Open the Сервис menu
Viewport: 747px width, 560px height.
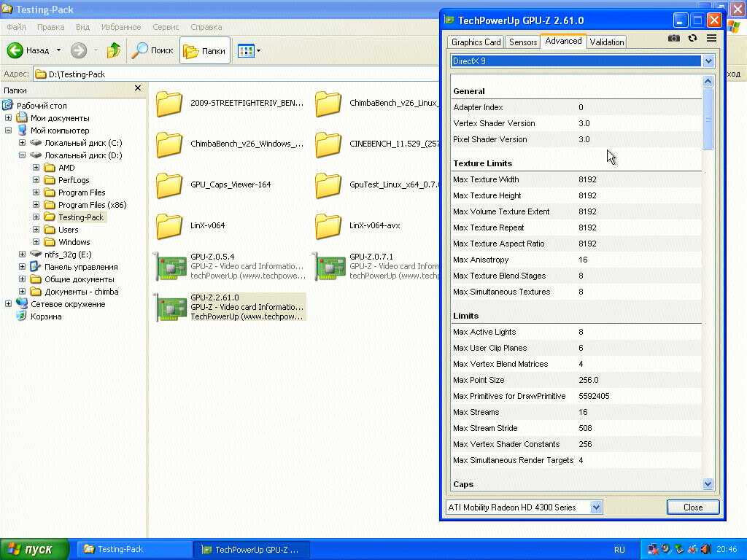[x=166, y=27]
